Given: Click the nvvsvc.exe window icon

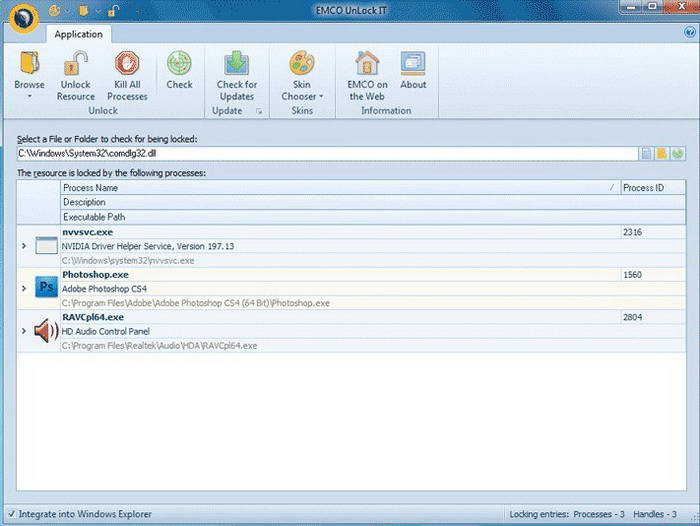Looking at the screenshot, I should (46, 246).
